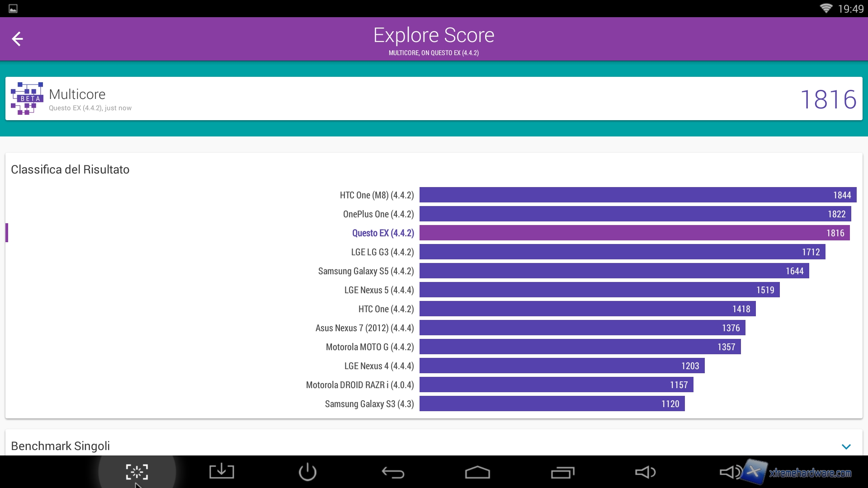Viewport: 868px width, 488px height.
Task: Tap the OnePlus One 1822 result bar
Action: (635, 214)
